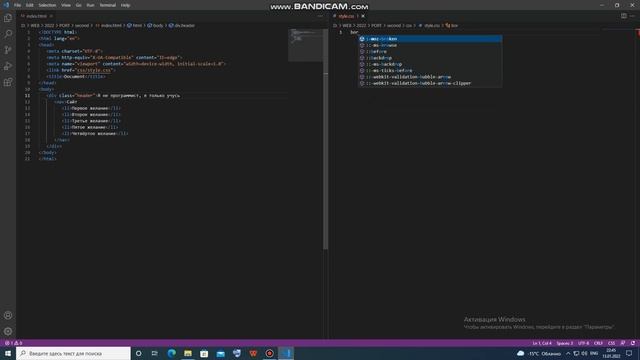Open File Explorer from taskbar
The image size is (640, 360).
[x=188, y=353]
